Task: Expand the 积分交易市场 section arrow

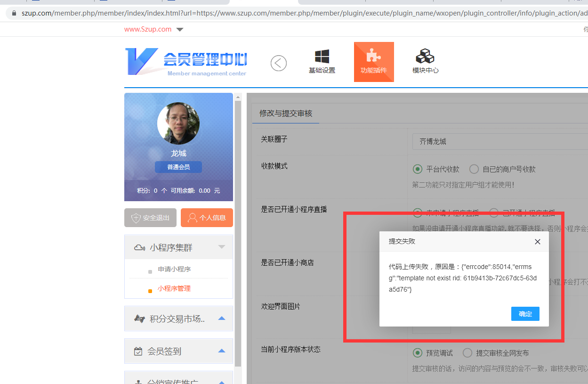Action: (x=222, y=319)
